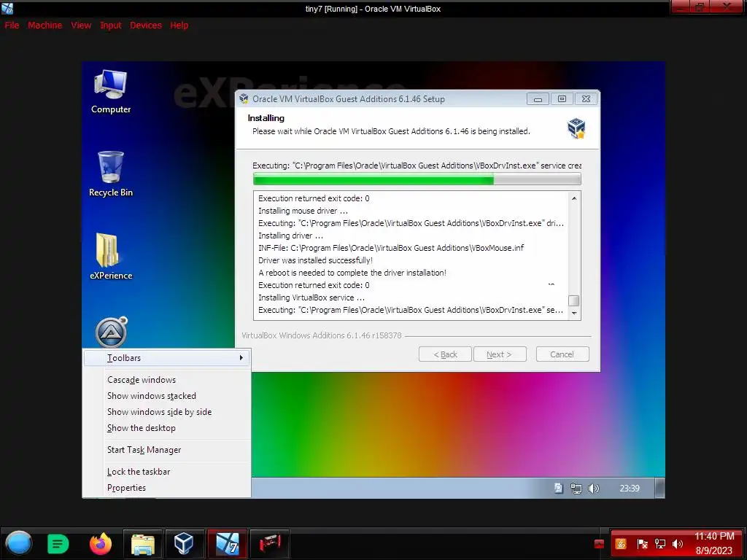Click the small red tray icon left of clock area
The width and height of the screenshot is (747, 560).
pyautogui.click(x=600, y=544)
